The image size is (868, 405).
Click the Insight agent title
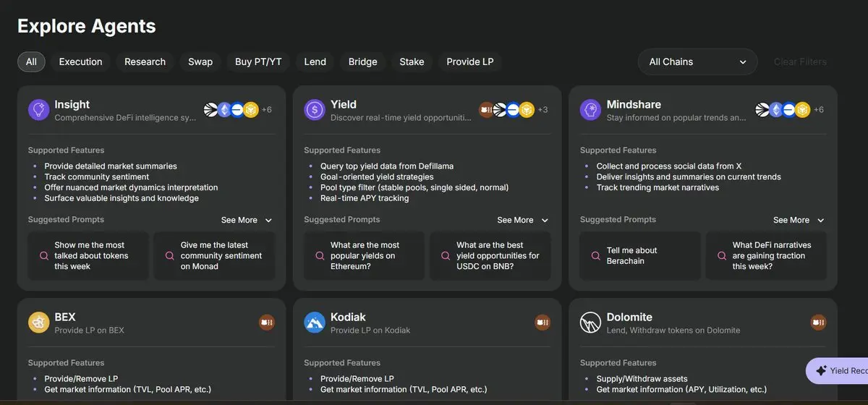click(72, 104)
